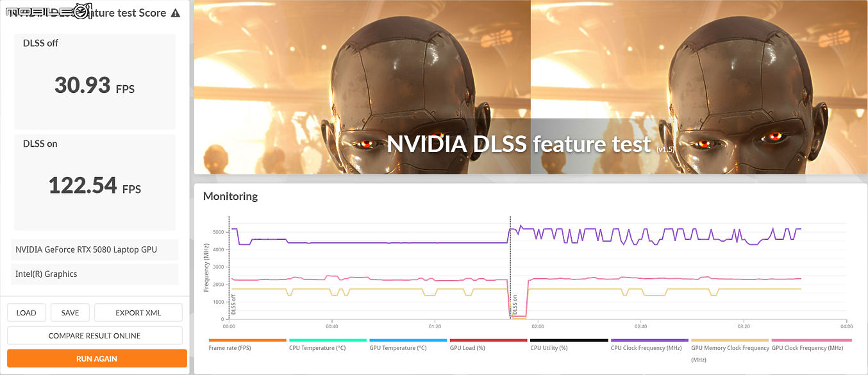The width and height of the screenshot is (868, 375).
Task: Click the Frequency (MHz) axis label
Action: pos(206,267)
